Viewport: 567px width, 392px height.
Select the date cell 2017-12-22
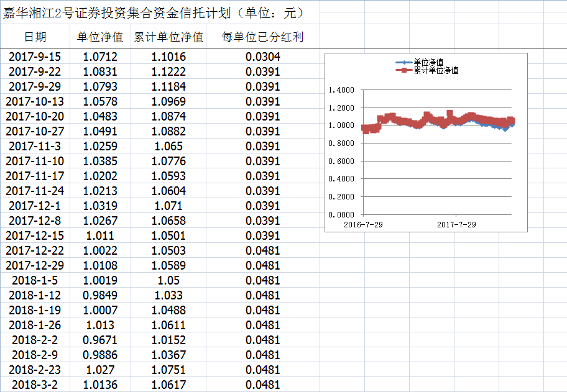(x=35, y=250)
